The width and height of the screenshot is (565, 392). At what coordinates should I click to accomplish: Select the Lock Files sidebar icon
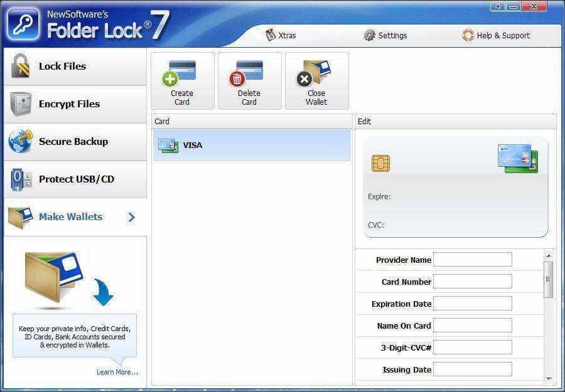21,66
